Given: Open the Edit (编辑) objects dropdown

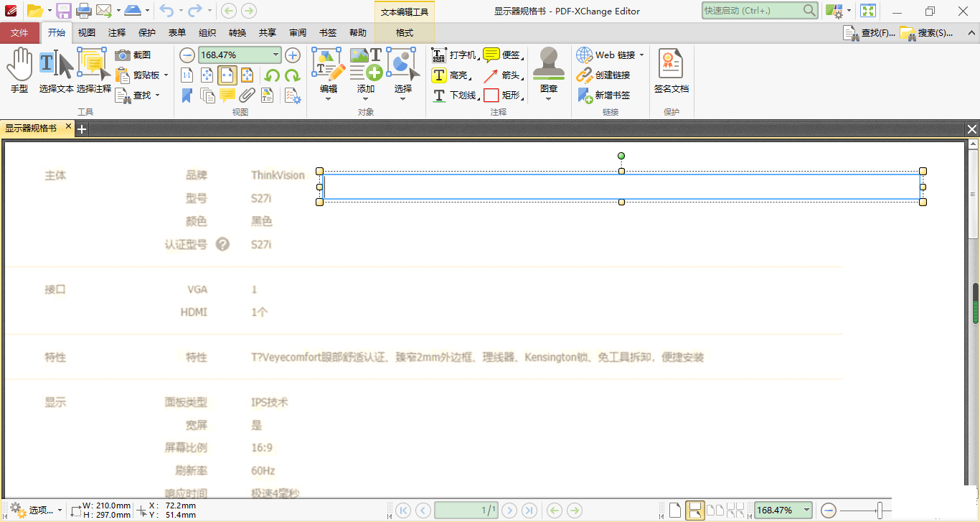Looking at the screenshot, I should [x=329, y=74].
